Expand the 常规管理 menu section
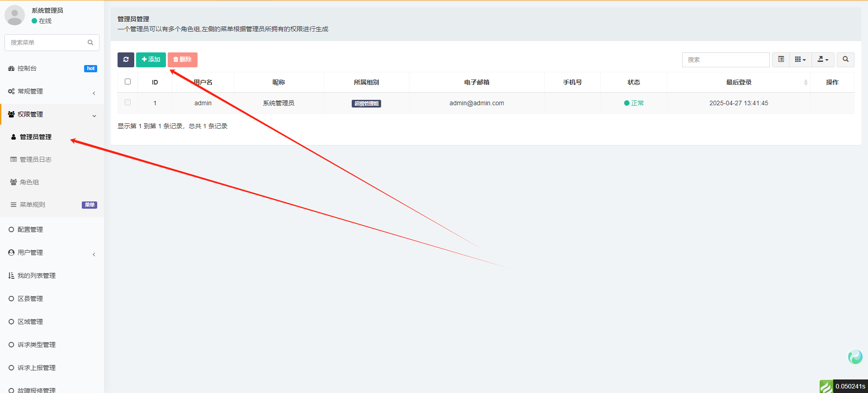 [x=30, y=91]
